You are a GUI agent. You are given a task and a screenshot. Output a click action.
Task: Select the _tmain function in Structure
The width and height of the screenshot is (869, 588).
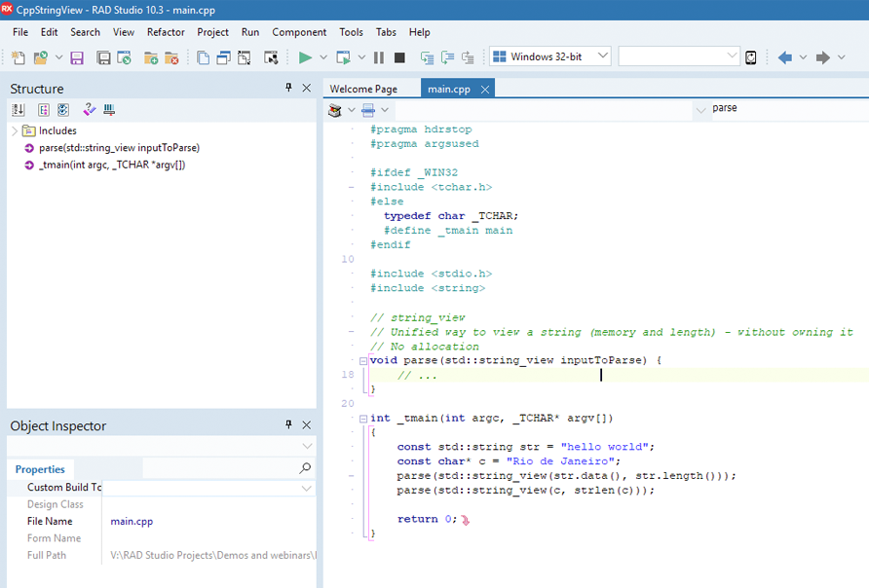click(112, 165)
